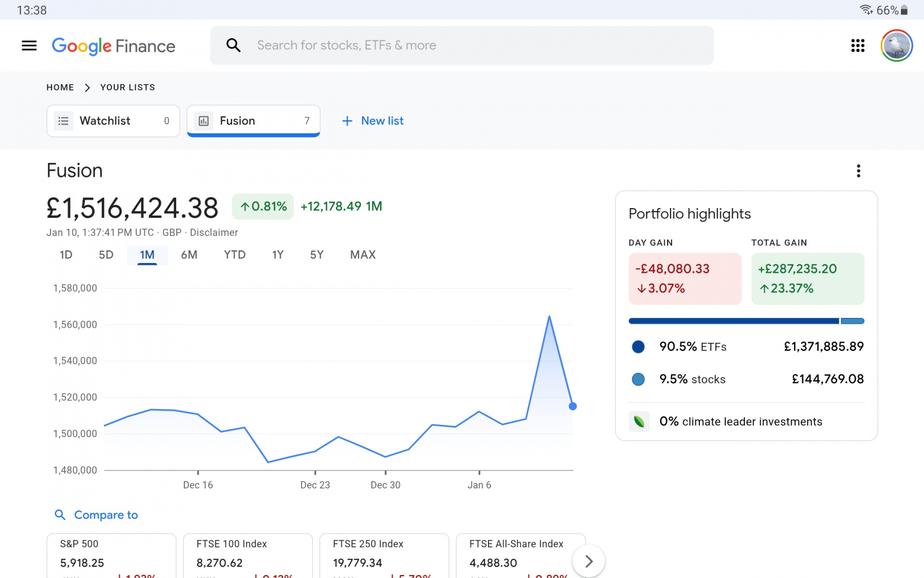Click the Fusion portfolio chart icon

(204, 121)
